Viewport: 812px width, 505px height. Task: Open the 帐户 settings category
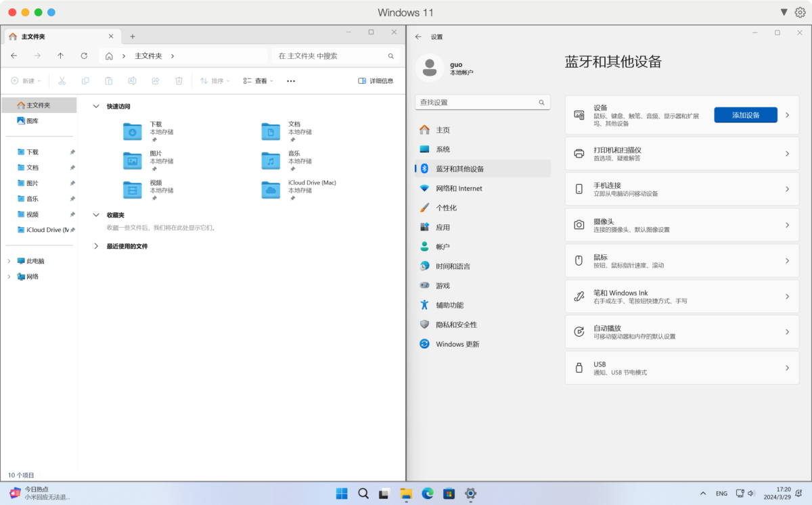tap(482, 247)
